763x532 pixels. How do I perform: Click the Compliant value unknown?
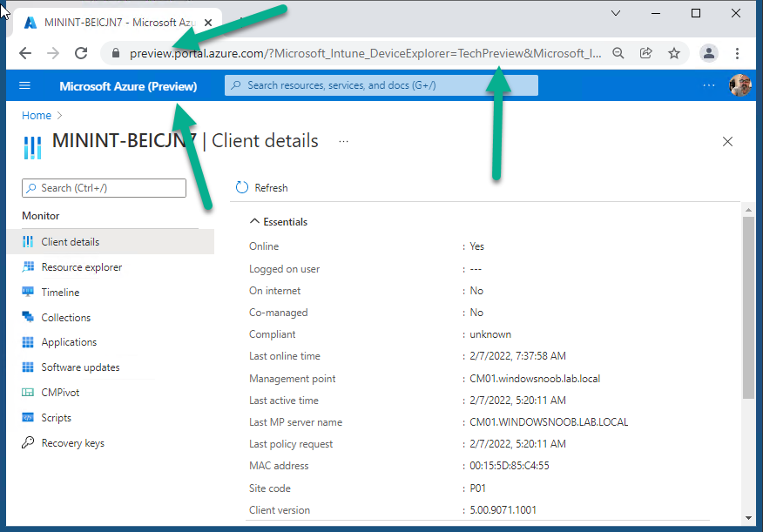coord(490,334)
